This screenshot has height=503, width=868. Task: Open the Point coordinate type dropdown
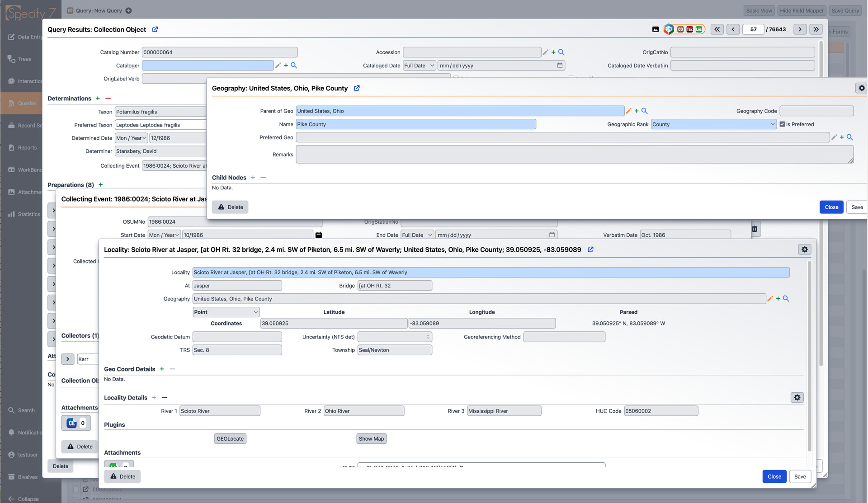(226, 312)
